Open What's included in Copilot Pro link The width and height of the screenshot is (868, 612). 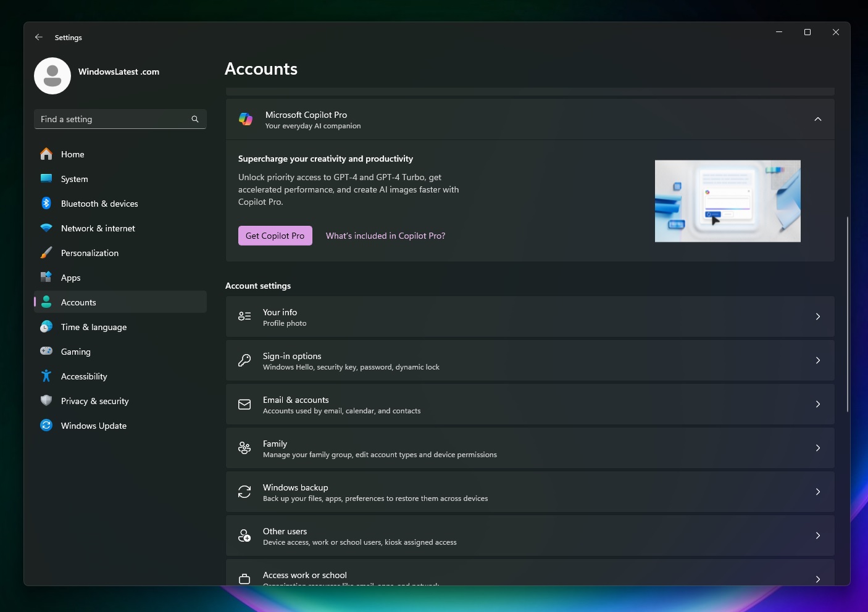coord(385,236)
